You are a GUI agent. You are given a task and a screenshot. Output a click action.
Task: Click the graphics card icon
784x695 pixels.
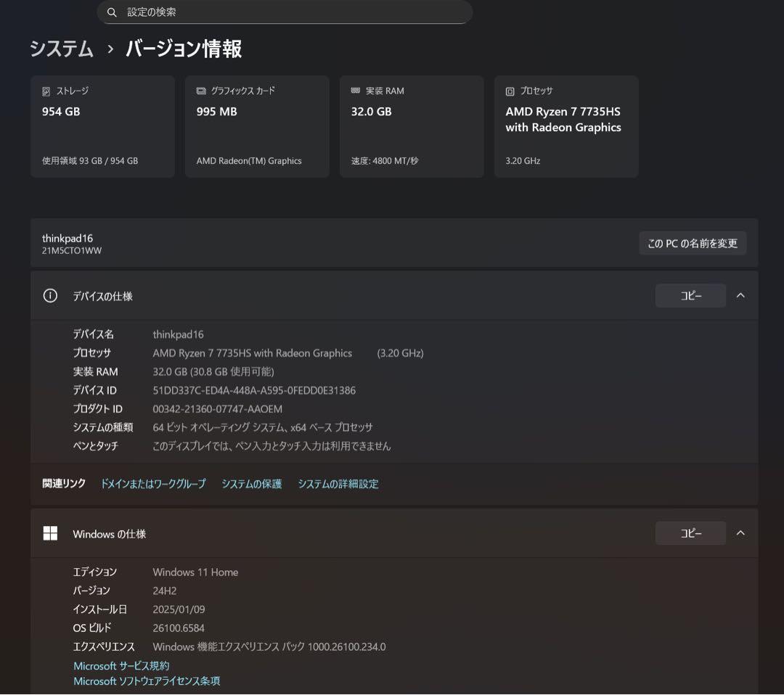[x=200, y=91]
